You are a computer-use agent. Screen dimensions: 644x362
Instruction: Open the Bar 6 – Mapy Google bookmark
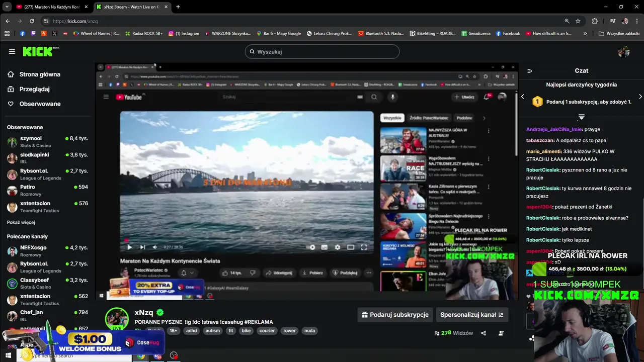coord(279,34)
